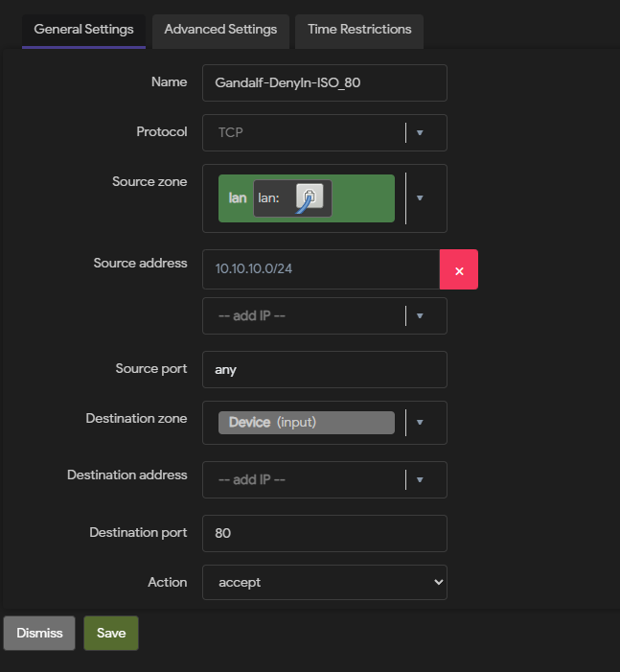This screenshot has width=620, height=672.
Task: Select the green lan zone badge
Action: click(307, 198)
